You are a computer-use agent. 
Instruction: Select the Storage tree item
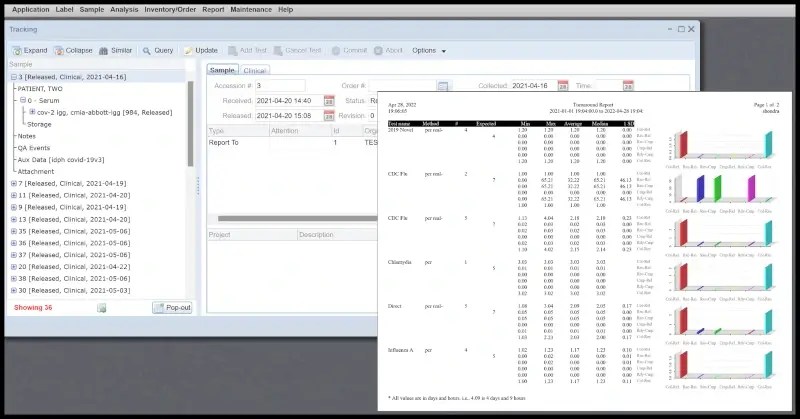[x=39, y=125]
